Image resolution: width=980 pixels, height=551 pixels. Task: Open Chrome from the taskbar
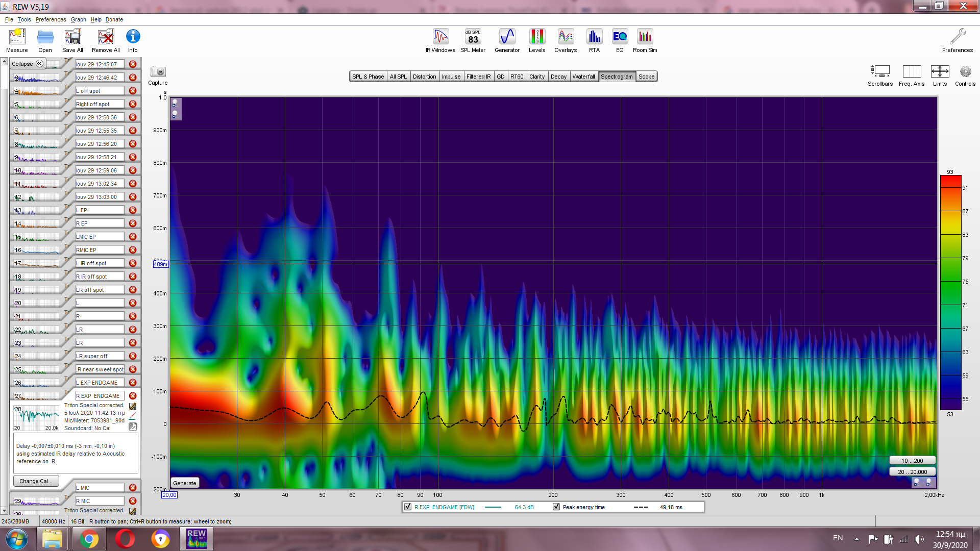pyautogui.click(x=89, y=539)
